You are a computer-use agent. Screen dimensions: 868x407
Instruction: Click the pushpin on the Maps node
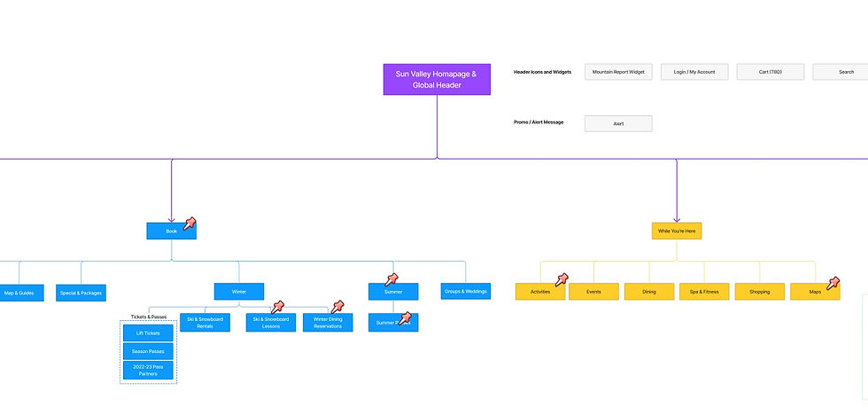coord(833,284)
